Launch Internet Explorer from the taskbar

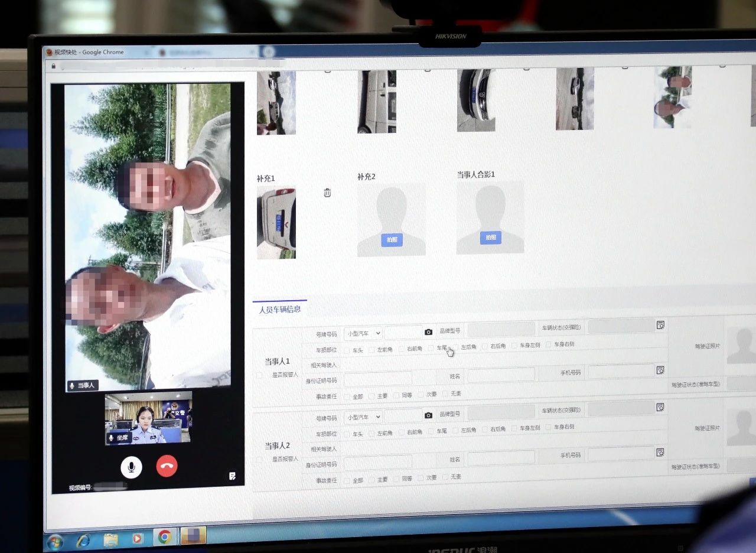(x=83, y=539)
